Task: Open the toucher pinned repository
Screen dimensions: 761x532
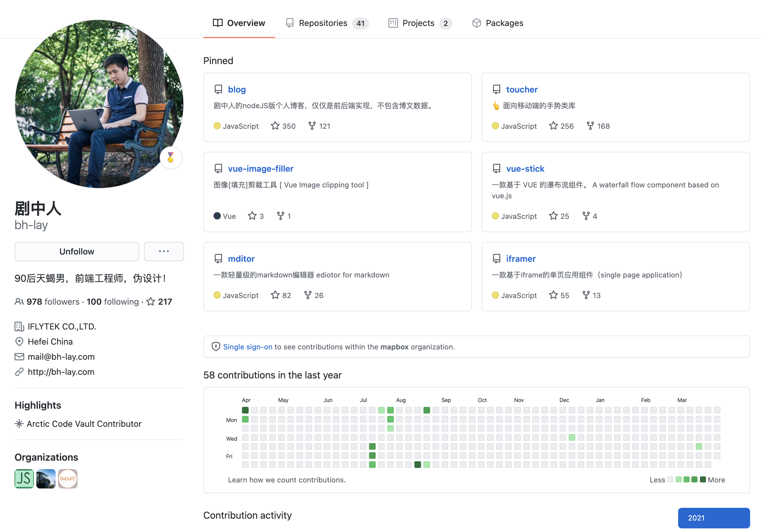Action: coord(522,89)
